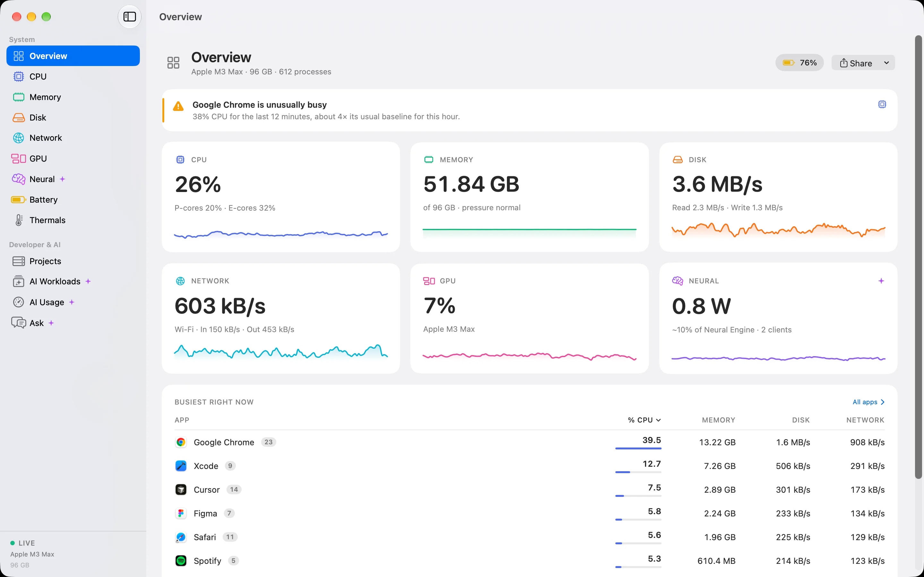
Task: Open the Disk sidebar item
Action: coord(73,118)
